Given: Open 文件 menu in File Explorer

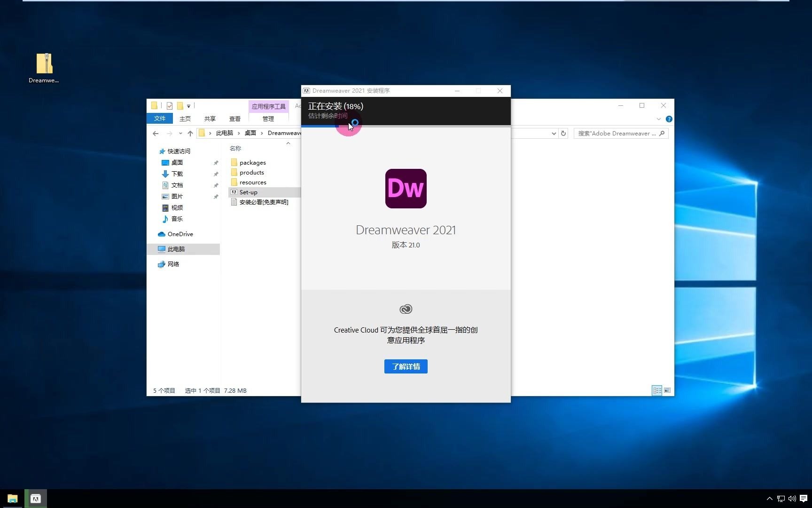Looking at the screenshot, I should 160,119.
